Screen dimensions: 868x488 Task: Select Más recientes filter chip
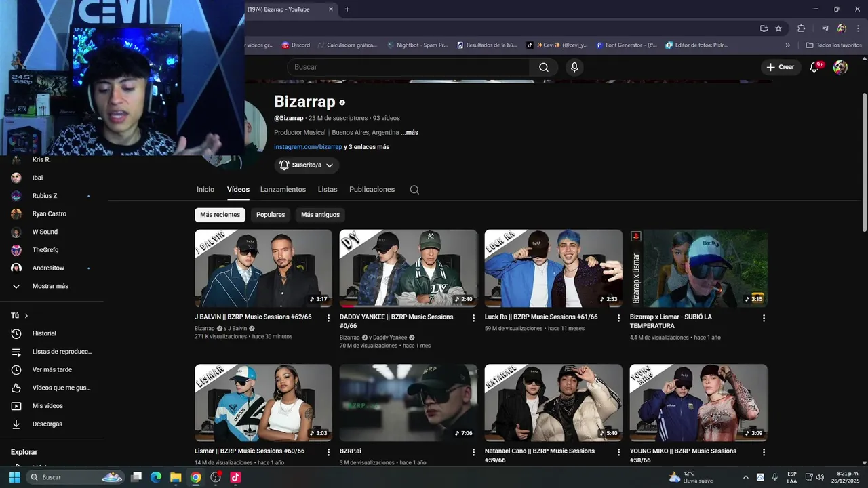220,215
